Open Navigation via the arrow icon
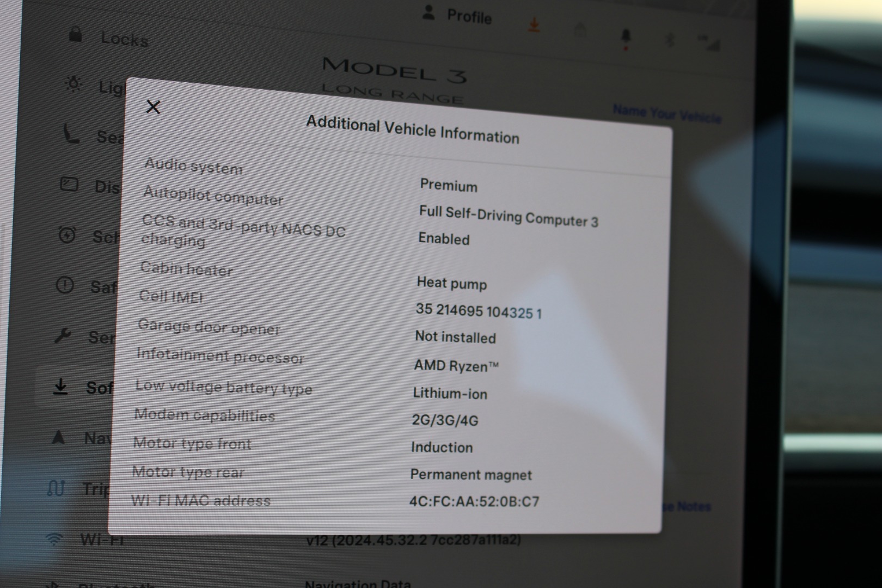 (x=58, y=437)
